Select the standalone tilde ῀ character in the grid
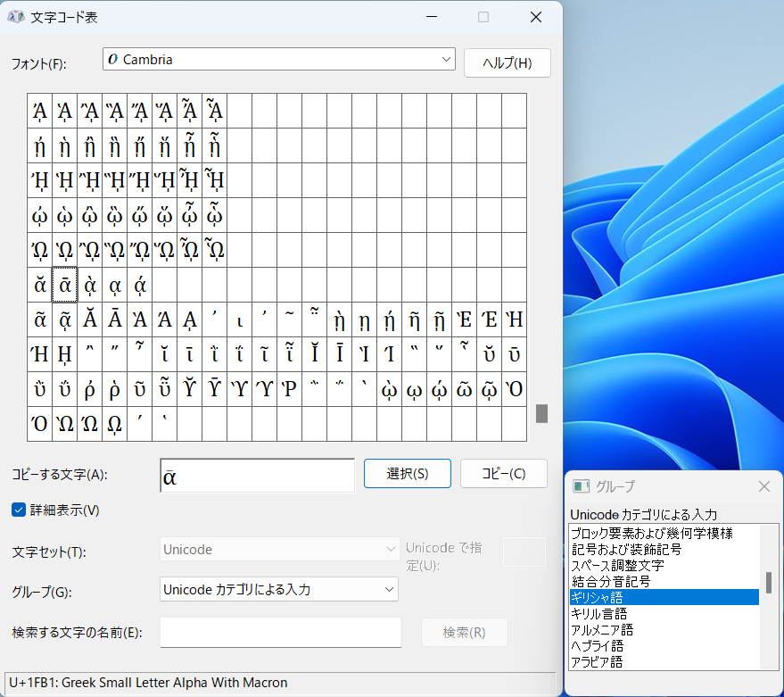Image resolution: width=784 pixels, height=697 pixels. (290, 319)
